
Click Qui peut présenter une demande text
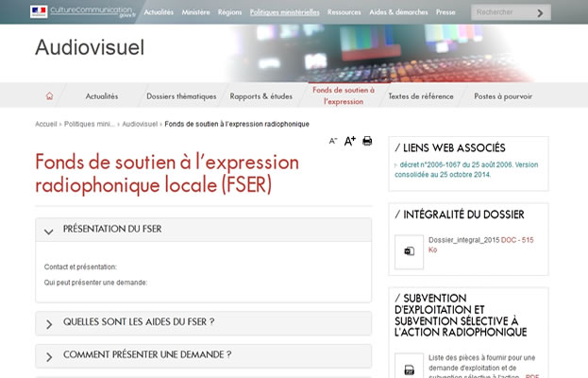pyautogui.click(x=95, y=283)
